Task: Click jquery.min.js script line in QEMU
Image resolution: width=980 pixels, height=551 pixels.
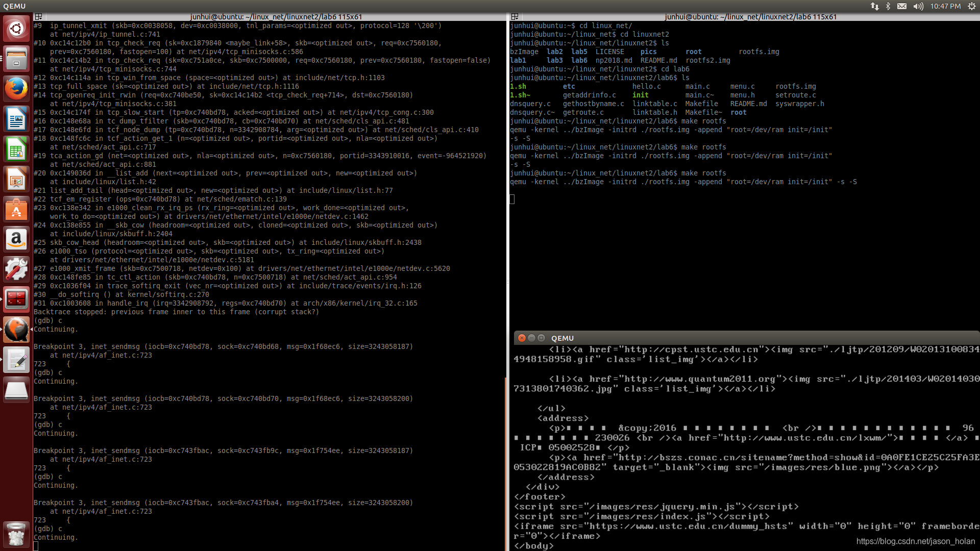Action: pos(656,507)
